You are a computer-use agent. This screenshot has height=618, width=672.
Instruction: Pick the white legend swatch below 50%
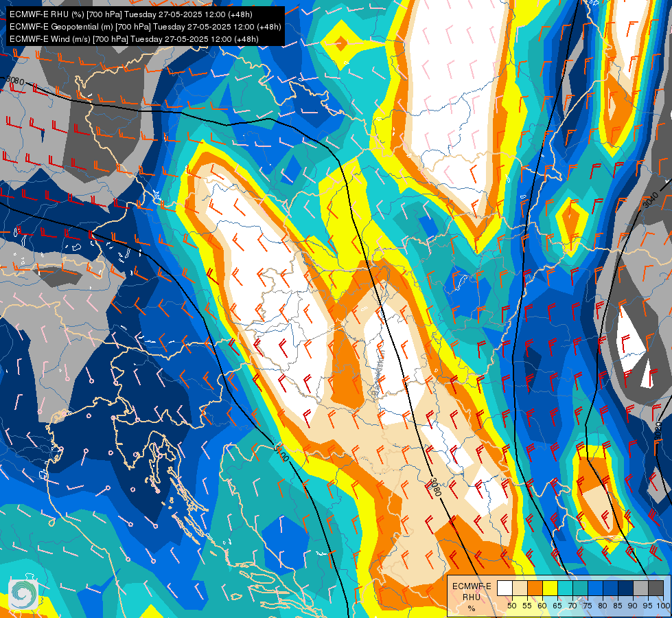point(505,588)
